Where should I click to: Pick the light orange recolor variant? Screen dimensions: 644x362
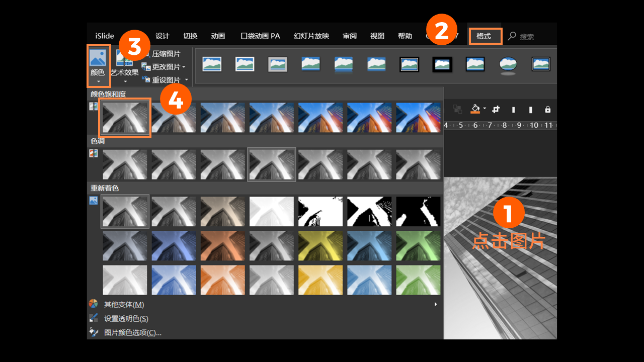(223, 280)
